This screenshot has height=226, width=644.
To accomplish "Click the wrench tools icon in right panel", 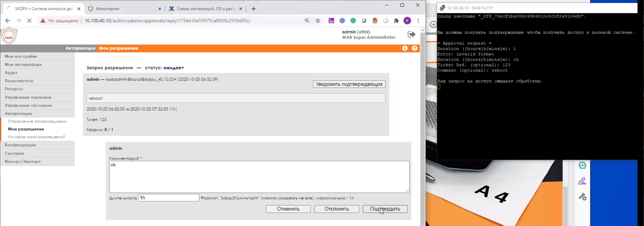I will pos(582,197).
